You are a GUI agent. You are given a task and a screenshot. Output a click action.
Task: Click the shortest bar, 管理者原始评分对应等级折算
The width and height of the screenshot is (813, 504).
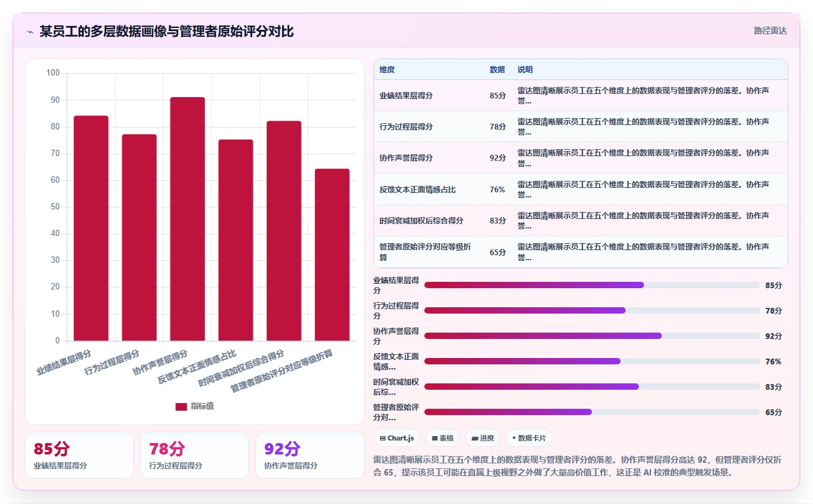[332, 255]
